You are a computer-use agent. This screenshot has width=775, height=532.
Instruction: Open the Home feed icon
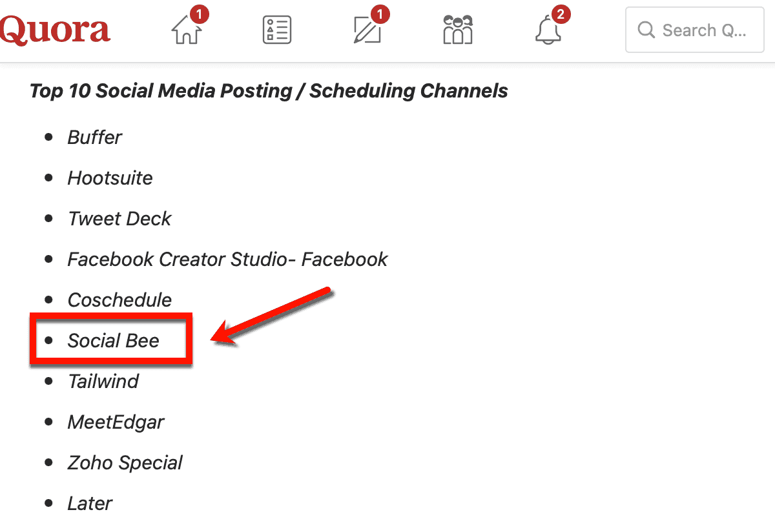point(187,31)
